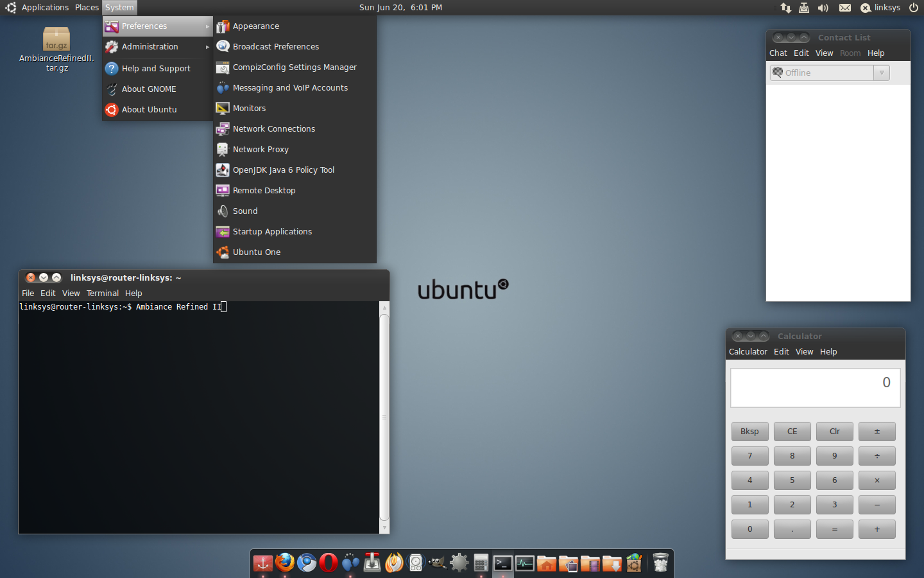The width and height of the screenshot is (924, 578).
Task: Click the Clr button in Calculator
Action: tap(835, 432)
